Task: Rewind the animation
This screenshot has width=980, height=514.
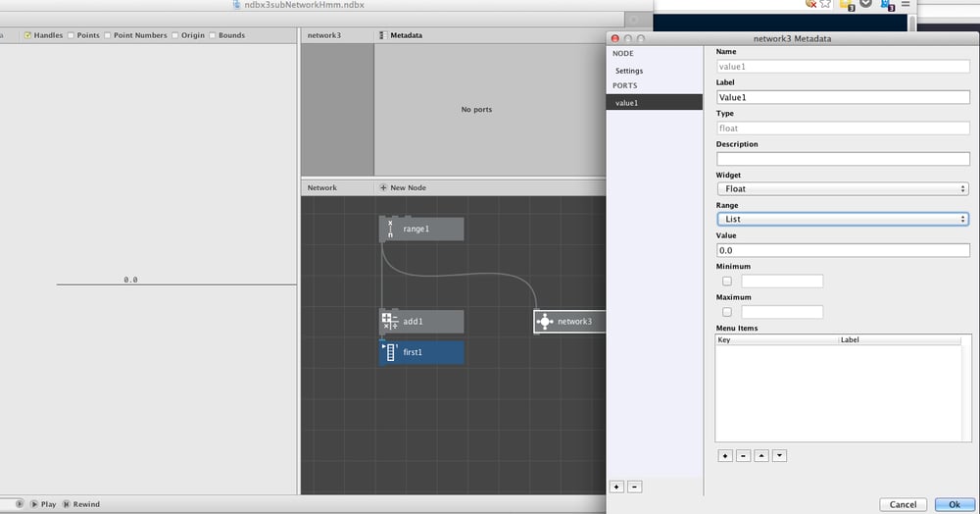Action: 81,504
